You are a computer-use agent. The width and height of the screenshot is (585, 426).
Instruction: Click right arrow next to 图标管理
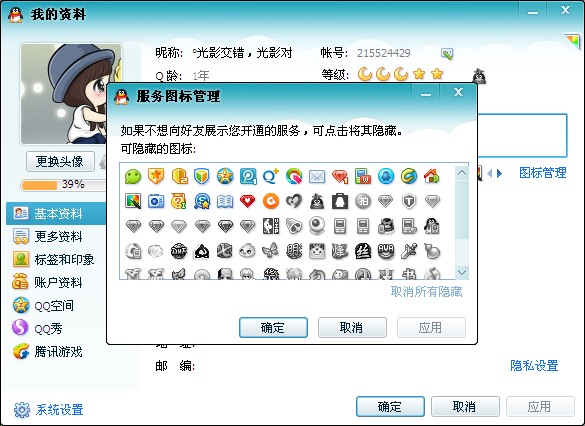(500, 173)
